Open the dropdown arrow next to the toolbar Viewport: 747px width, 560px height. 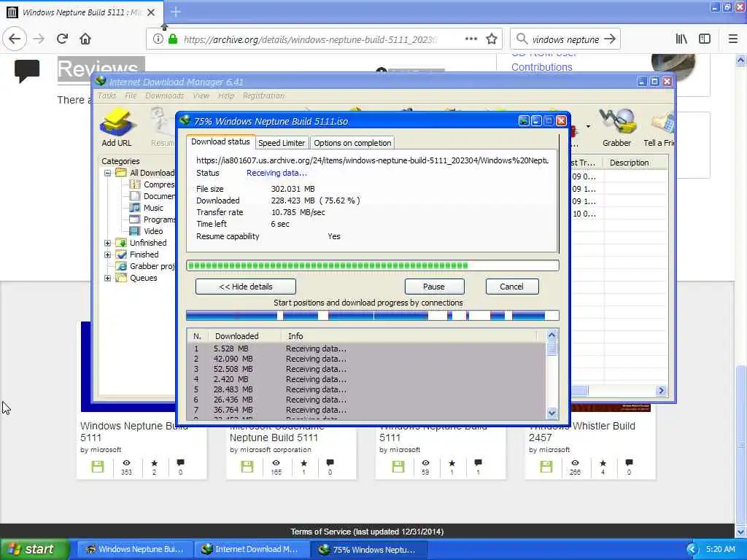click(588, 127)
